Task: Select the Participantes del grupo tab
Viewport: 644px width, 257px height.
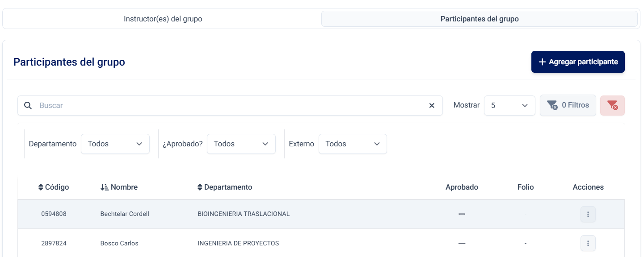Action: tap(479, 19)
